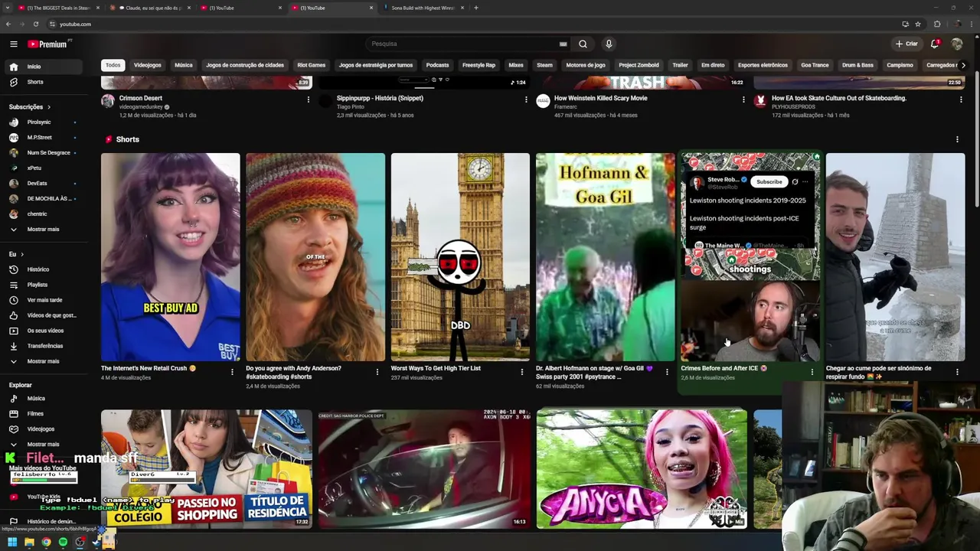Screen dimensions: 980x551
Task: Open Os seus vídeos
Action: [45, 331]
